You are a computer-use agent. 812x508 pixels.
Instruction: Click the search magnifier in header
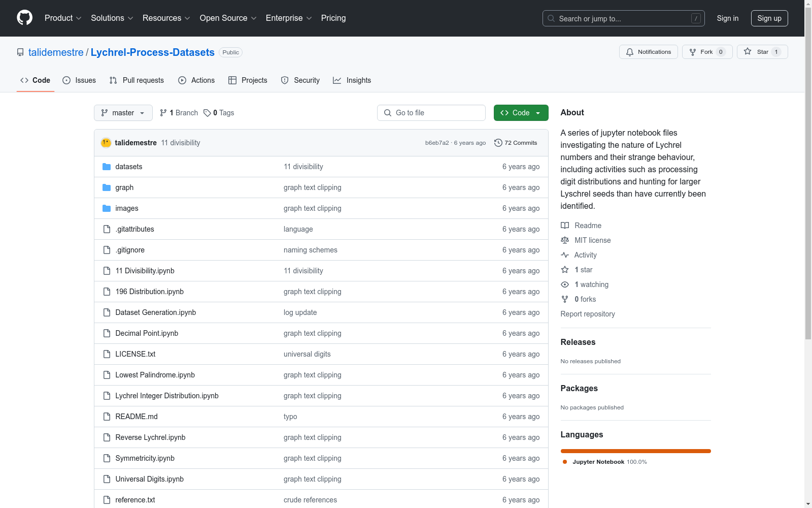point(551,18)
